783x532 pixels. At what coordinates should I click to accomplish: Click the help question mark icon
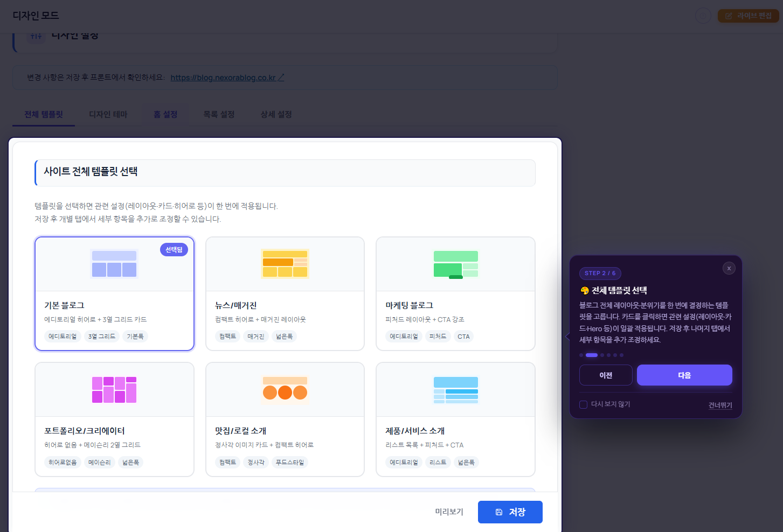click(x=703, y=16)
